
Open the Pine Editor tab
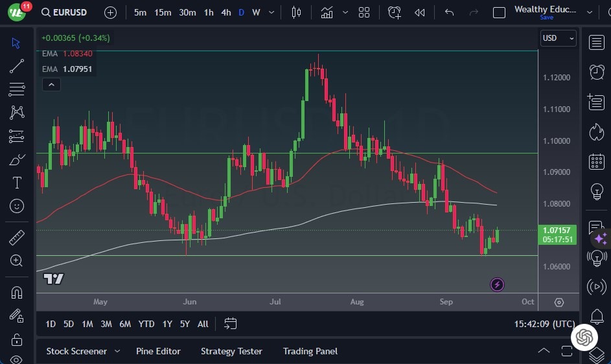(x=158, y=351)
